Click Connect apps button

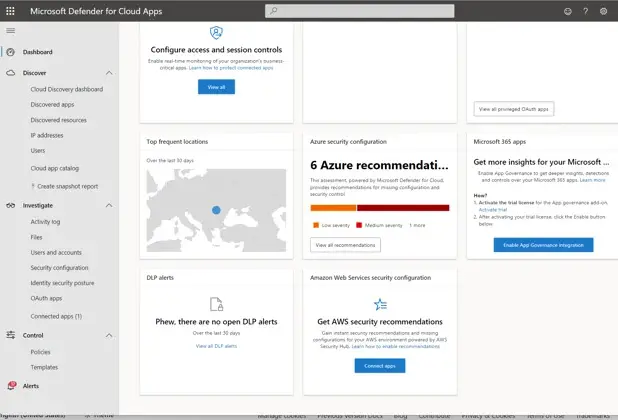(x=380, y=366)
